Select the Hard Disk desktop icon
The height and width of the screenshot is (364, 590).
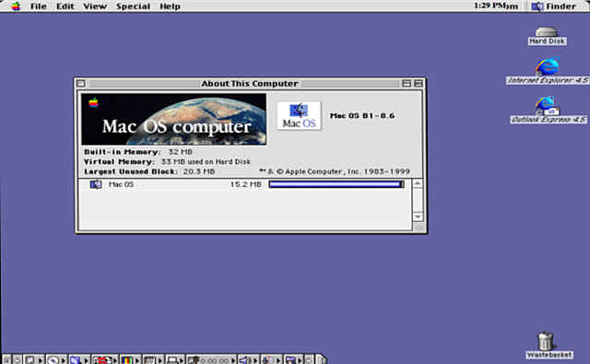tap(547, 36)
